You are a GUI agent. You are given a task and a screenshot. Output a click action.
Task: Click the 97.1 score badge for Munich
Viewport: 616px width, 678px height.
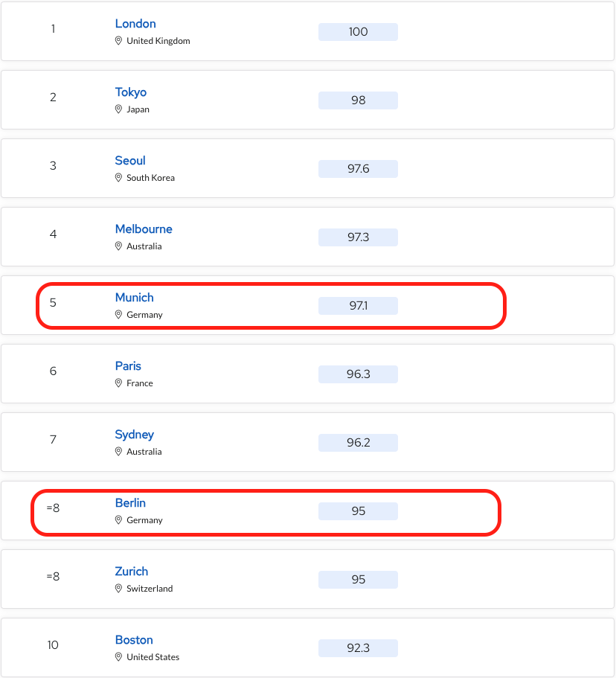point(358,306)
